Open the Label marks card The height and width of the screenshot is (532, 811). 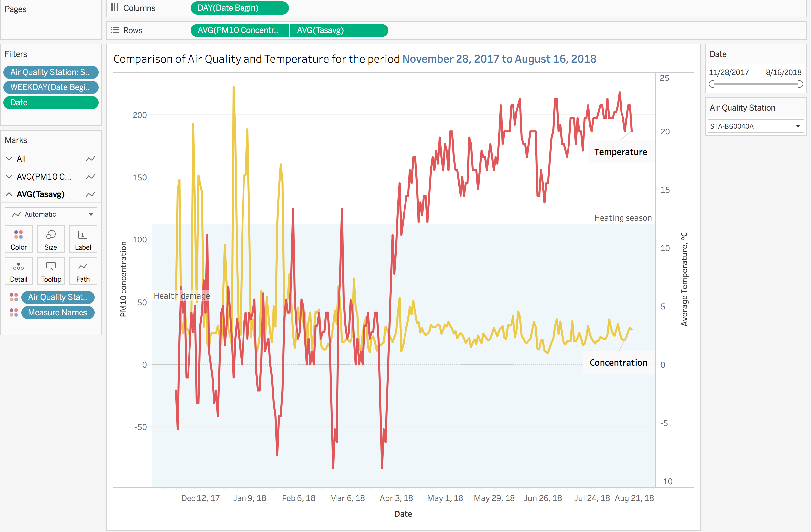pos(83,239)
